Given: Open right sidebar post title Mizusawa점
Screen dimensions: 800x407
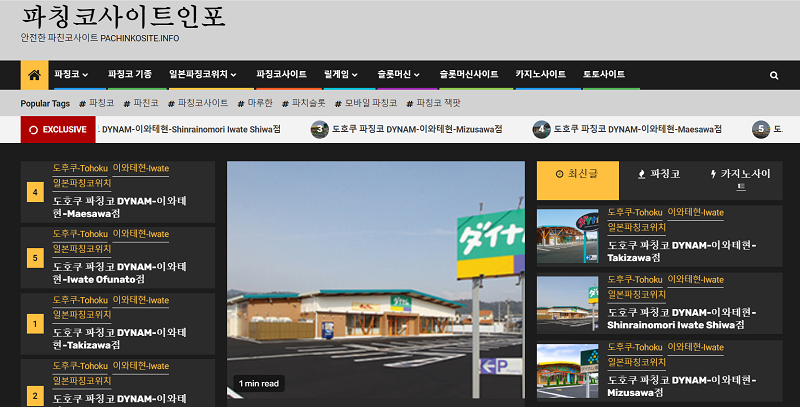Looking at the screenshot, I should click(682, 387).
